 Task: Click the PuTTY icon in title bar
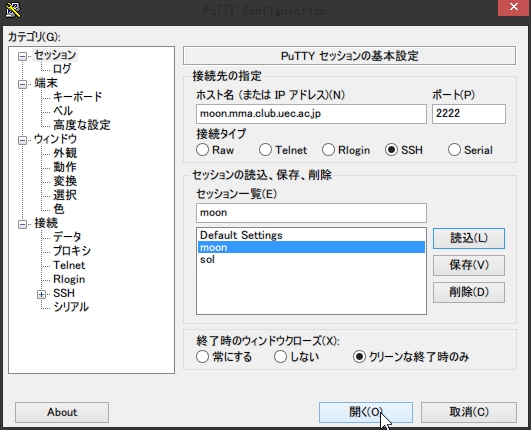coord(13,10)
